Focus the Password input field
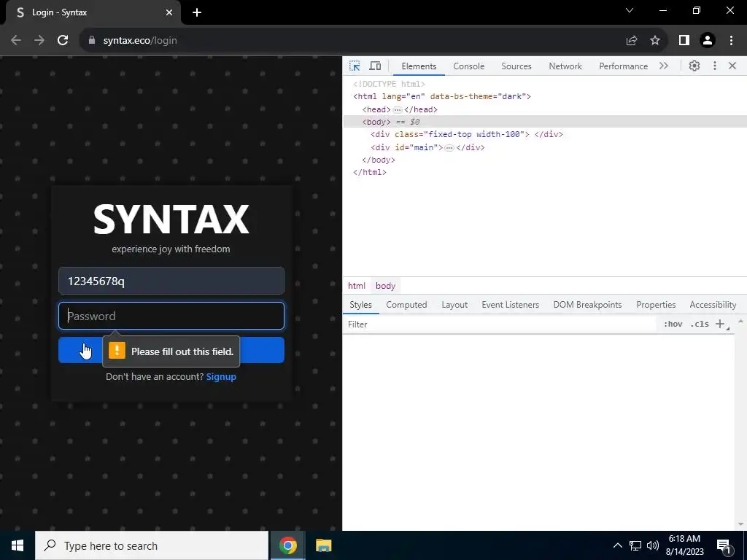The height and width of the screenshot is (560, 747). pos(171,316)
